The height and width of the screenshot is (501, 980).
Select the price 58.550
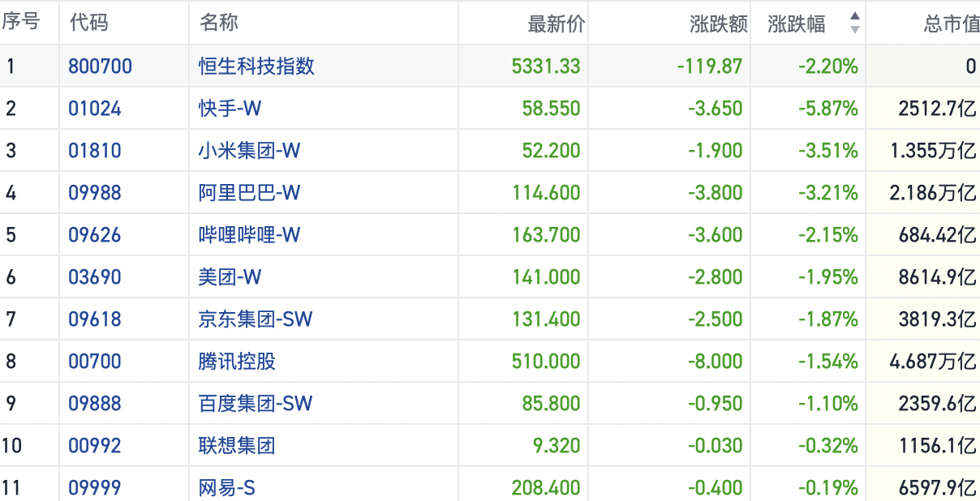(x=551, y=108)
